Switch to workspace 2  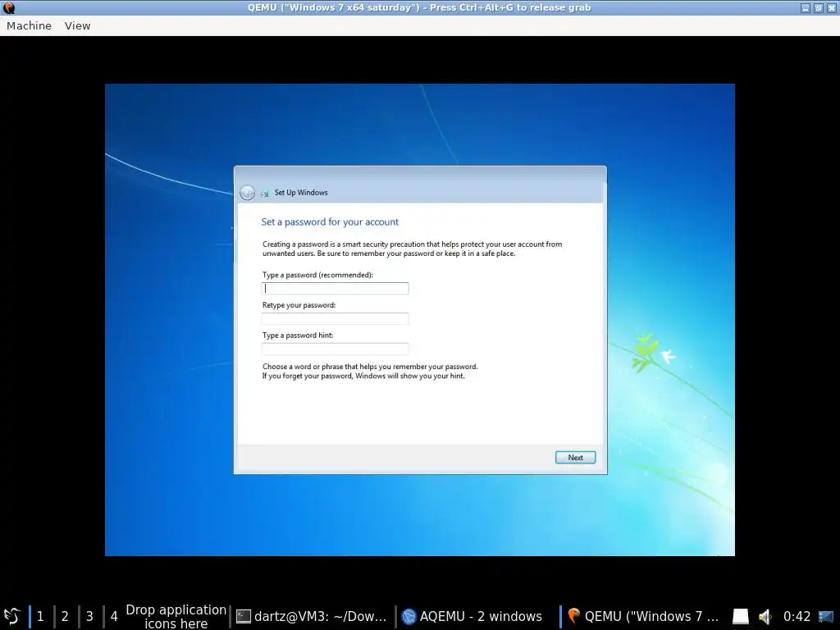click(65, 617)
